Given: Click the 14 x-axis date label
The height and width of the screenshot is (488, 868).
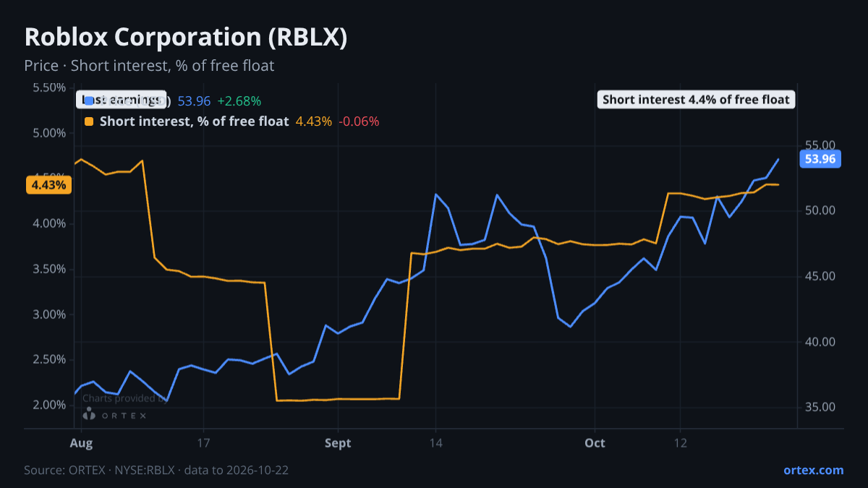Looking at the screenshot, I should tap(435, 442).
